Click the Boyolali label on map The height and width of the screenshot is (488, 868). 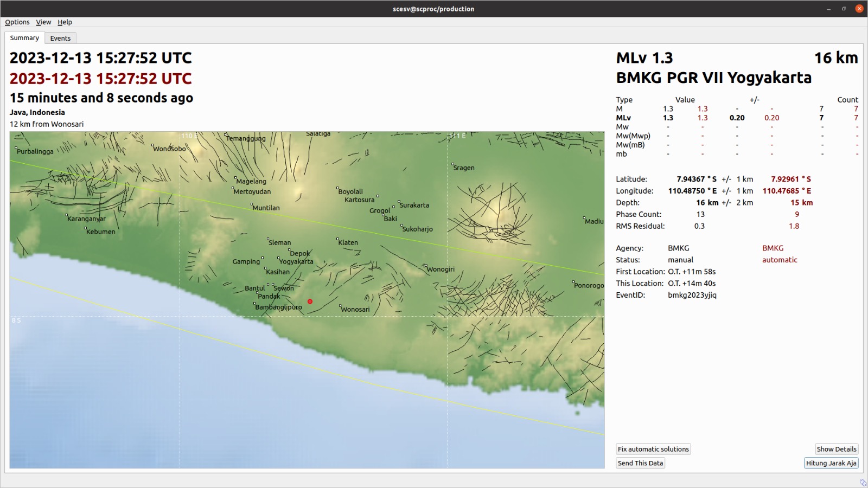[x=350, y=191]
